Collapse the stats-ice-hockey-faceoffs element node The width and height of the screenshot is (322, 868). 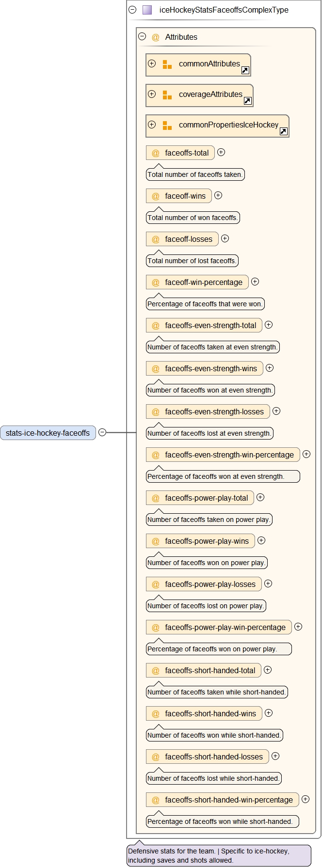102,432
